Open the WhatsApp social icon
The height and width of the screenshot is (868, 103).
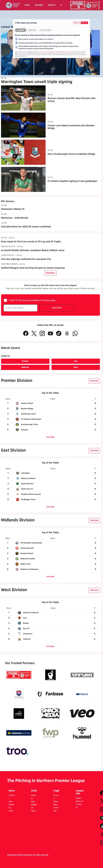point(75,333)
